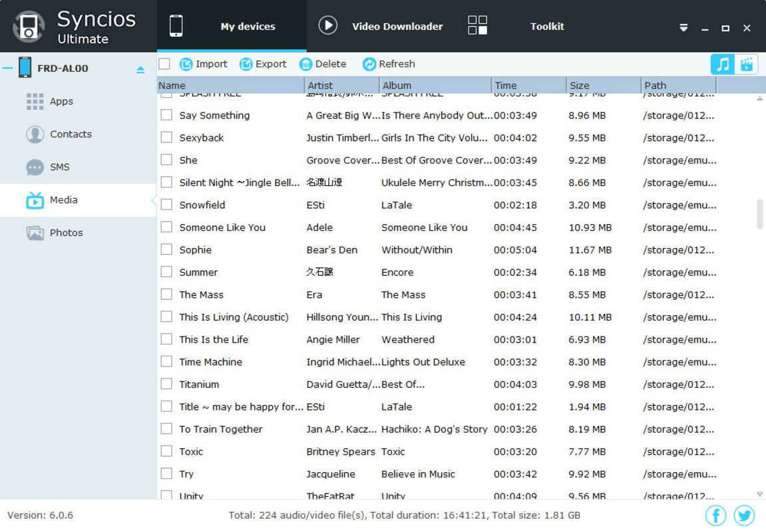This screenshot has height=532, width=766.
Task: Select the song named Try
Action: [186, 474]
